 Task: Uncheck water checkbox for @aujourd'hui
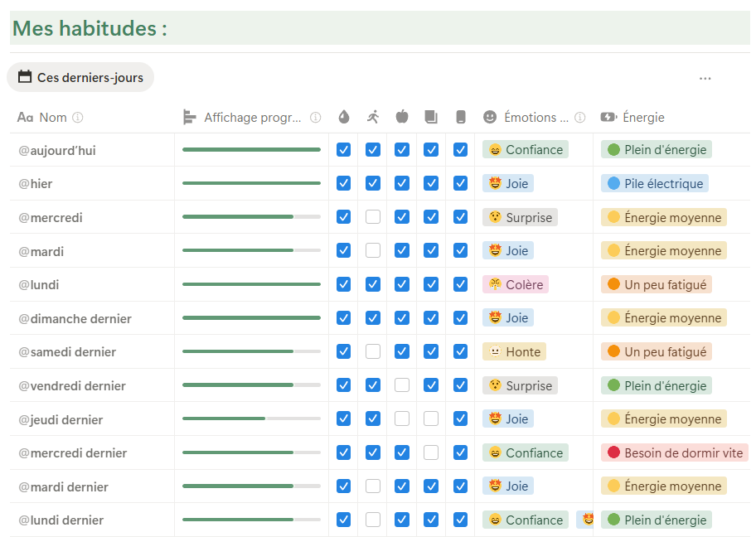(x=344, y=150)
